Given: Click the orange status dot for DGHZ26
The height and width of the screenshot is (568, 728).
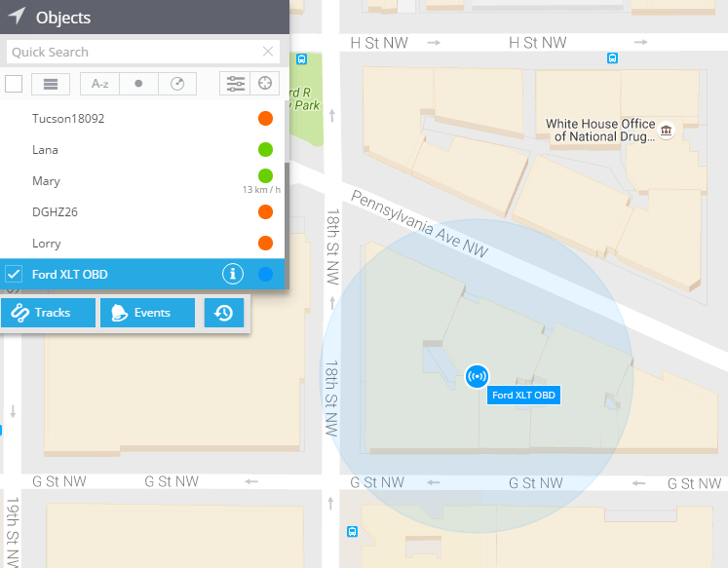Looking at the screenshot, I should tap(266, 212).
